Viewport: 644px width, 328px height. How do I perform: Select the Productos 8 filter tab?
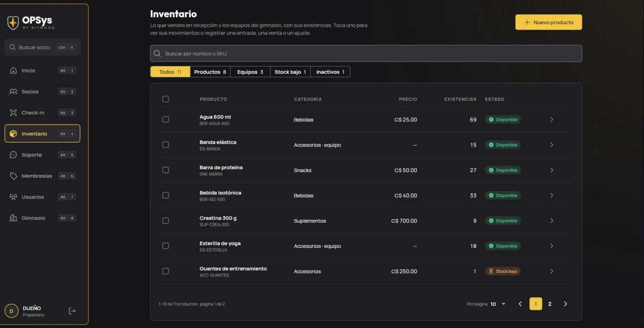(x=210, y=72)
